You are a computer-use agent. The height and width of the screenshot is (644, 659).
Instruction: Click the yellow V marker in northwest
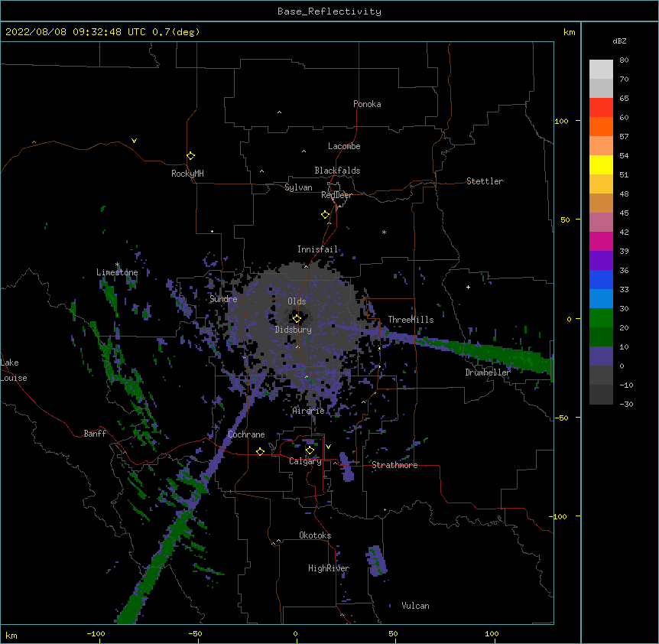coord(134,141)
